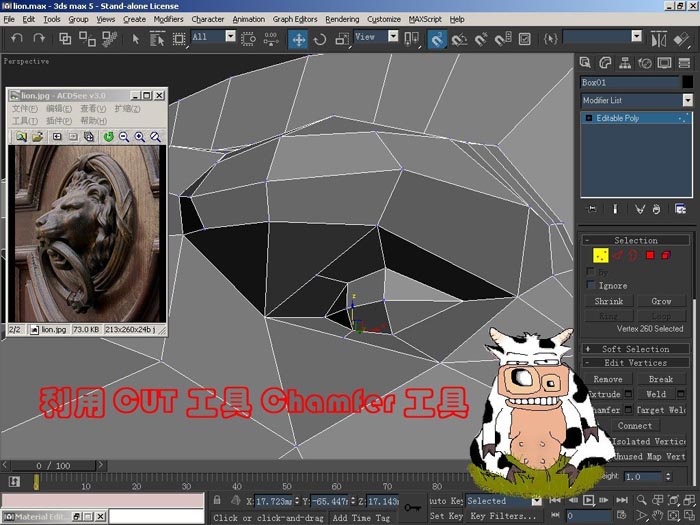
Task: Click the Align tool icon
Action: [682, 39]
